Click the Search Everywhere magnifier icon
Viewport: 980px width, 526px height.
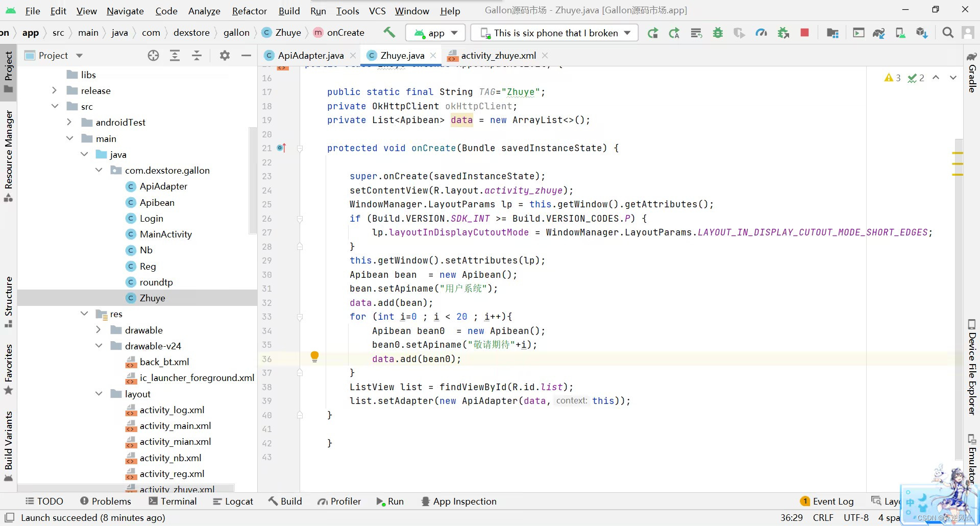[948, 33]
